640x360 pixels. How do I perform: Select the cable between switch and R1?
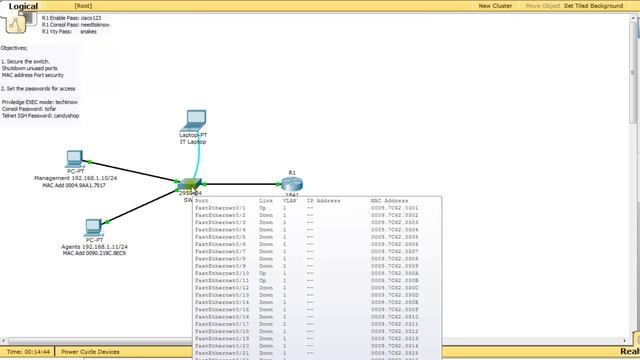pos(241,184)
